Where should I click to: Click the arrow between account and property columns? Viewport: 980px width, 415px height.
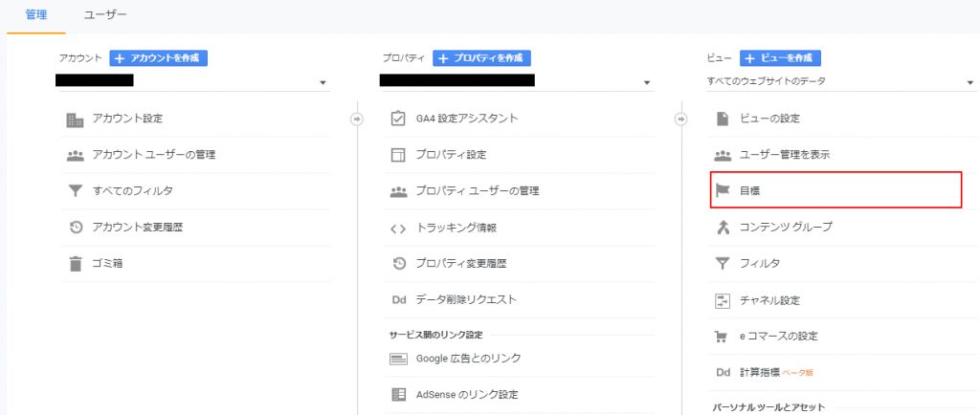(x=357, y=120)
